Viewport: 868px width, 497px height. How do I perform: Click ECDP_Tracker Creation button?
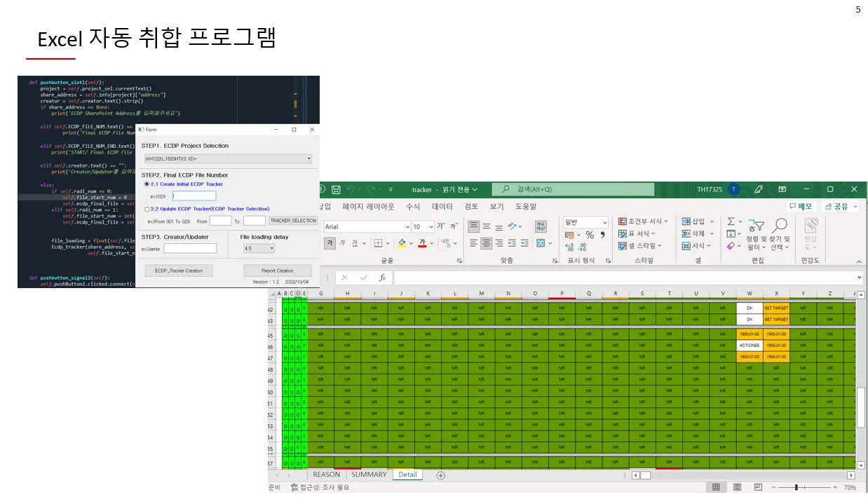[x=179, y=271]
